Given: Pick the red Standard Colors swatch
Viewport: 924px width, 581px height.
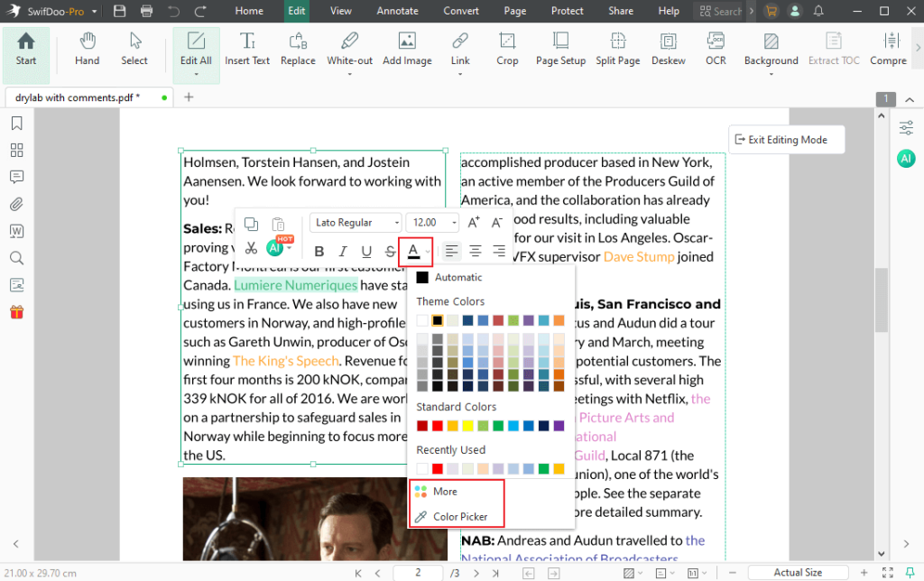Looking at the screenshot, I should pos(437,424).
